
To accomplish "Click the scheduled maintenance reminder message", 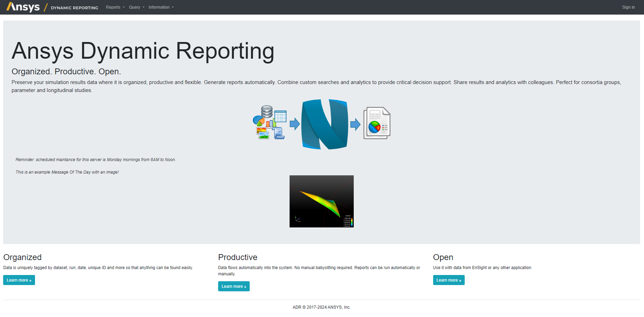I will tap(96, 160).
